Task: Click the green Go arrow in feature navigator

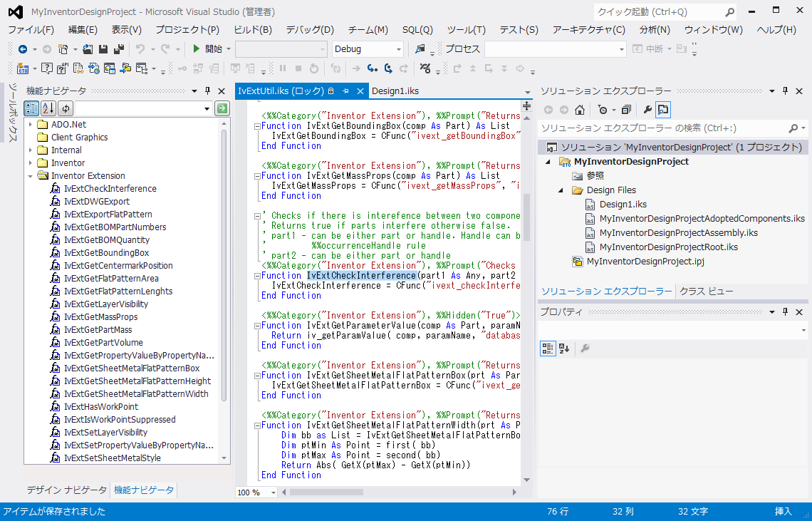Action: coord(222,108)
